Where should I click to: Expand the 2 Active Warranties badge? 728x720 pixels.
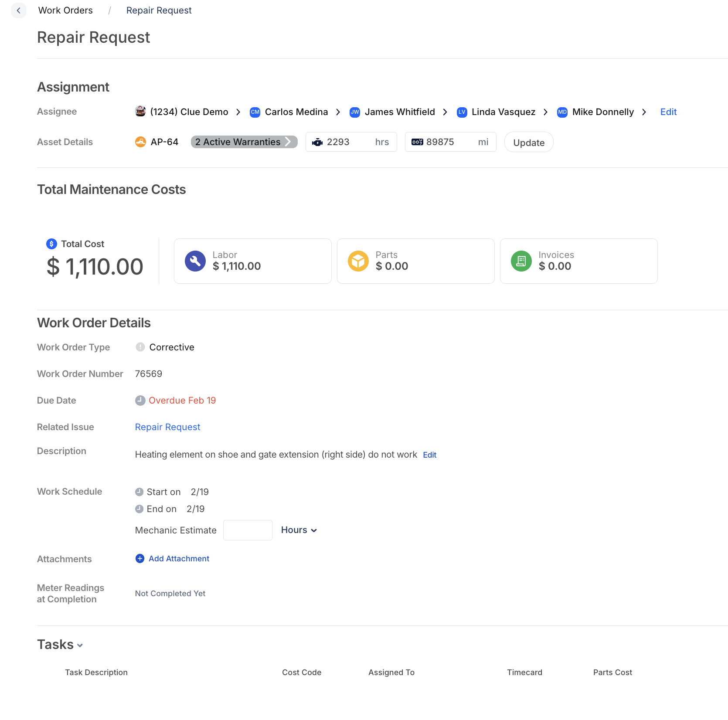[244, 142]
